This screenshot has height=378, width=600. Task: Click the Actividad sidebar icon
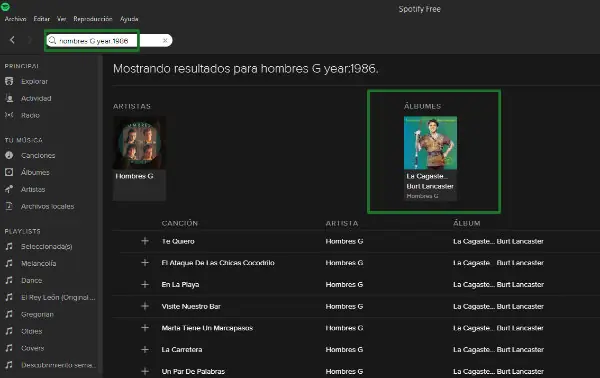coord(9,98)
